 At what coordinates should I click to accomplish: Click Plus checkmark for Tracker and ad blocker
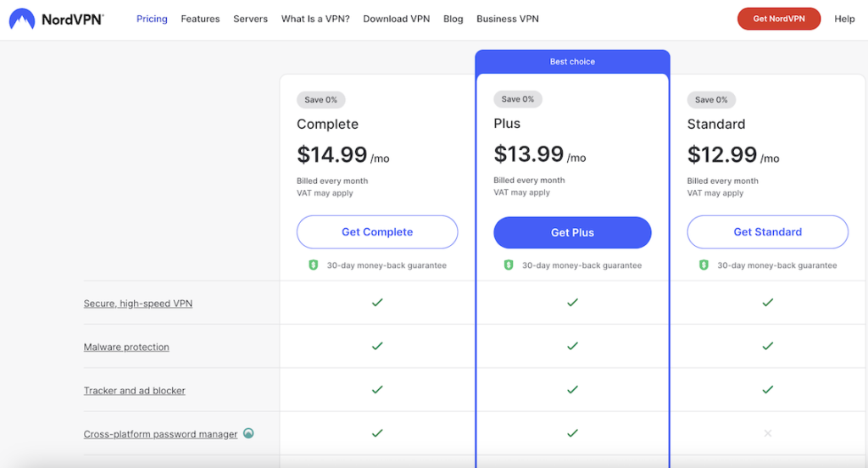pyautogui.click(x=572, y=390)
